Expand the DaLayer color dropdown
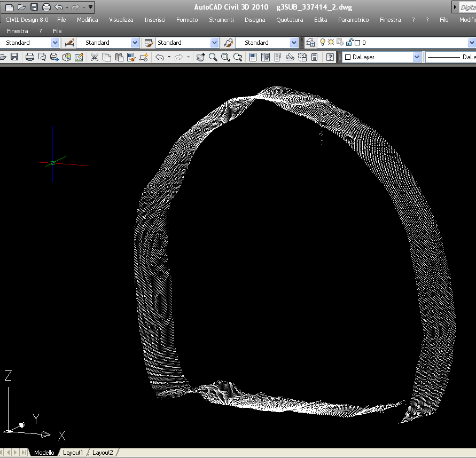The image size is (476, 458). [x=417, y=57]
